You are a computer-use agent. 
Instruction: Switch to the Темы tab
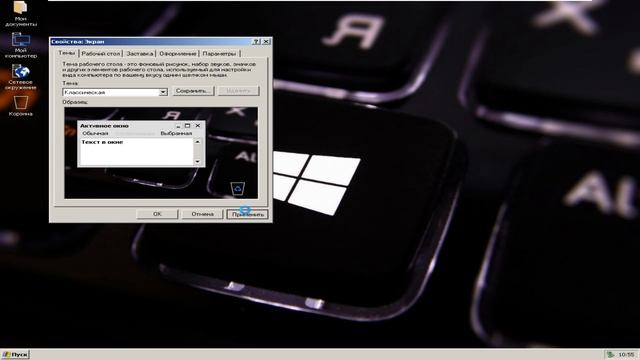click(x=67, y=53)
